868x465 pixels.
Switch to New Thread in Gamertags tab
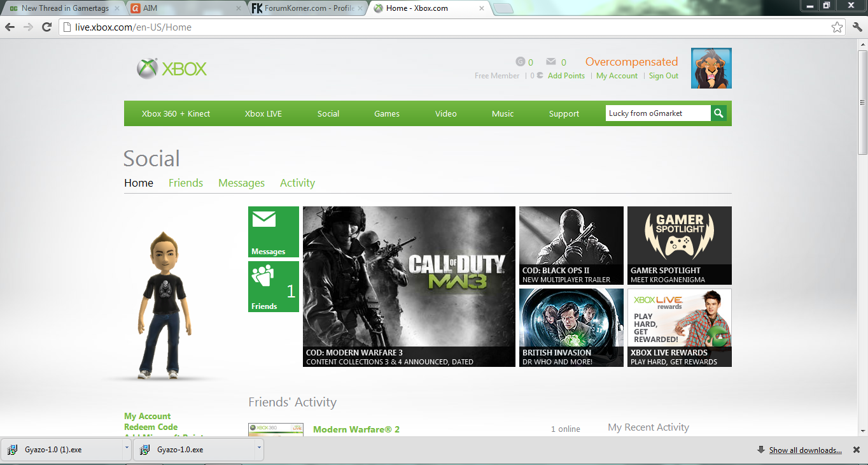(x=63, y=8)
